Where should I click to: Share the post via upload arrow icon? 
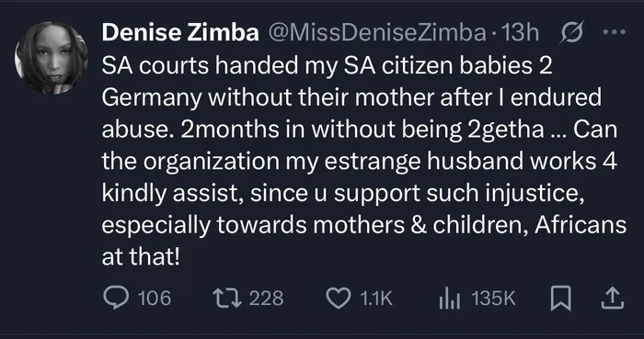tap(613, 298)
